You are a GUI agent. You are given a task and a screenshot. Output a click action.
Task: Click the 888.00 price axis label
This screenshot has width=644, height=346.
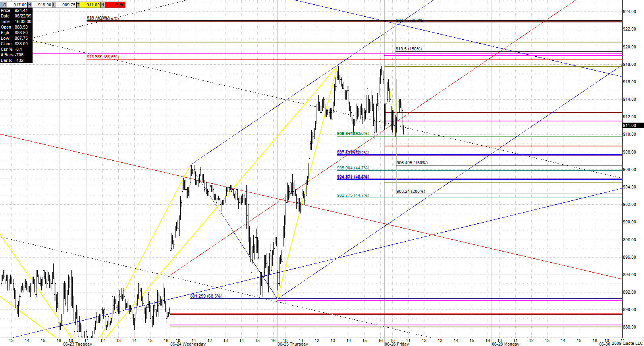(x=630, y=327)
